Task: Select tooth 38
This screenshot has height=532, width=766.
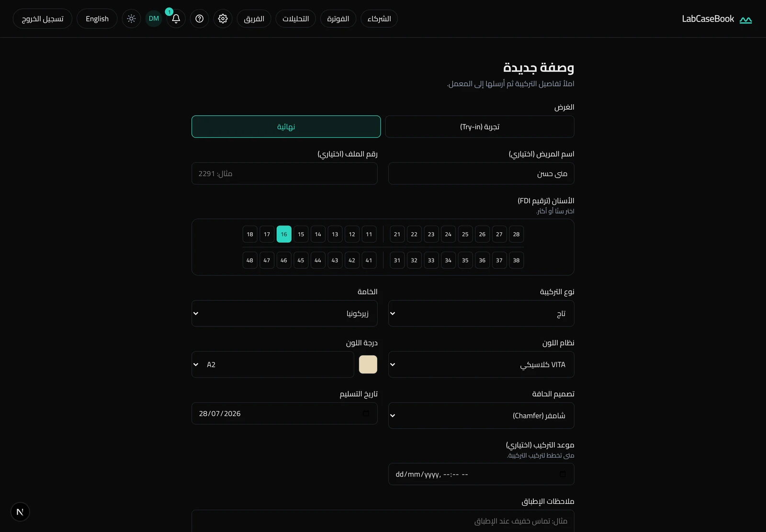Action: coord(516,260)
